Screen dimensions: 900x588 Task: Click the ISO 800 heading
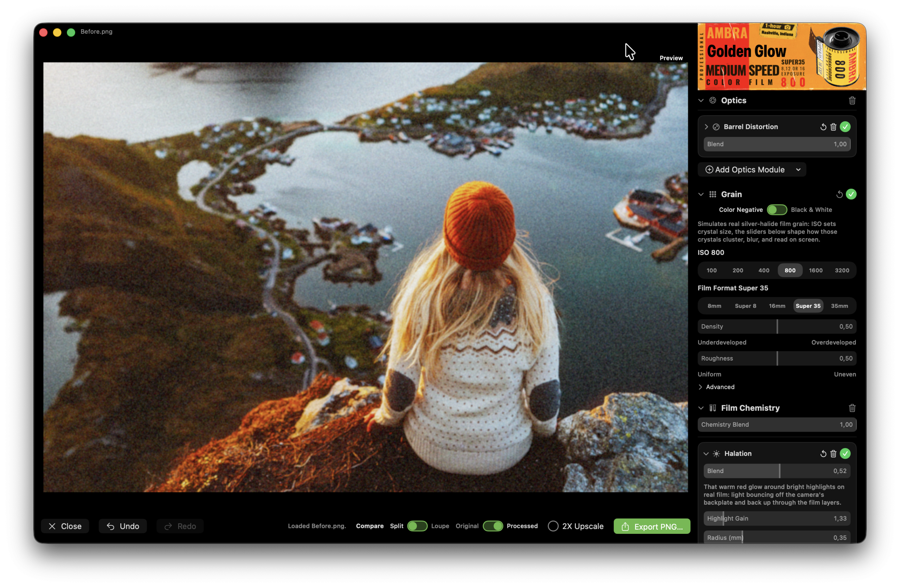tap(711, 253)
